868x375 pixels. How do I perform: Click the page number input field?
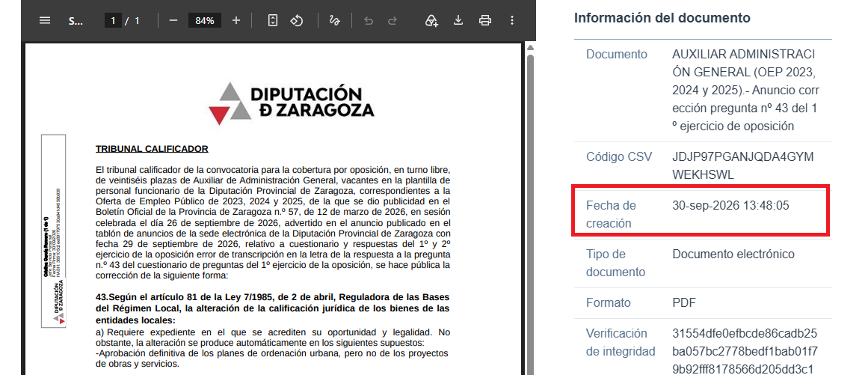(x=113, y=20)
